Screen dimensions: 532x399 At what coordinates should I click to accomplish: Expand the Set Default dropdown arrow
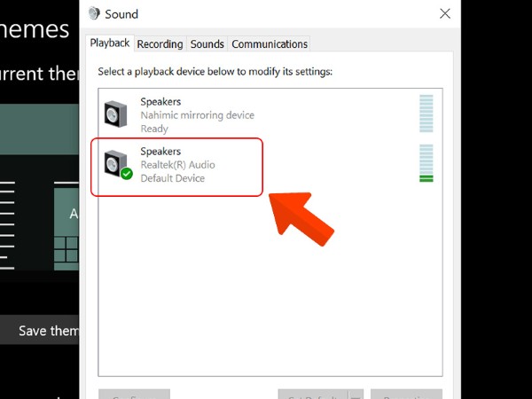click(x=356, y=395)
